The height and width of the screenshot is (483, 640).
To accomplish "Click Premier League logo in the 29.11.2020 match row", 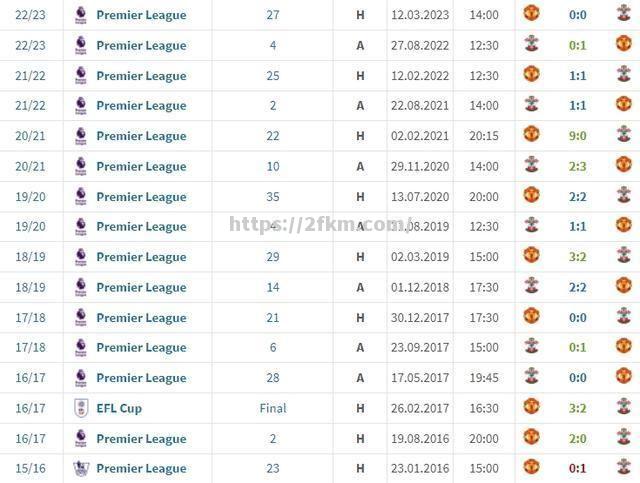I will click(x=81, y=166).
